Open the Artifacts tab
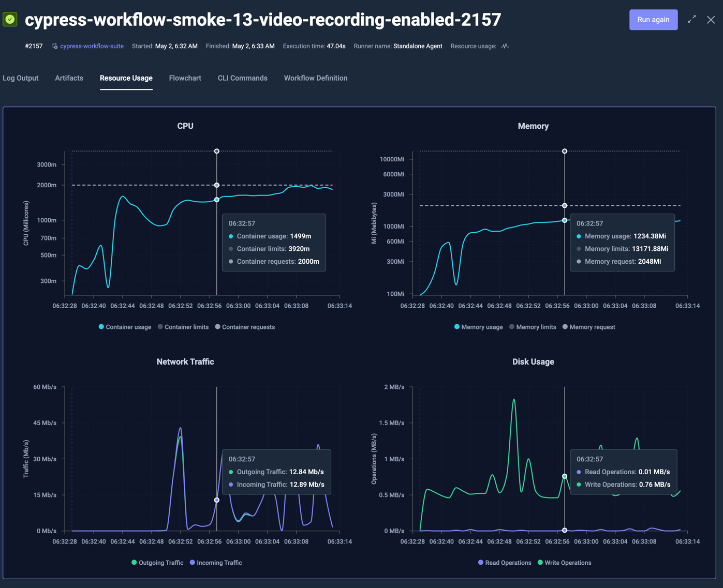Screen dimensions: 723x588 tap(69, 78)
